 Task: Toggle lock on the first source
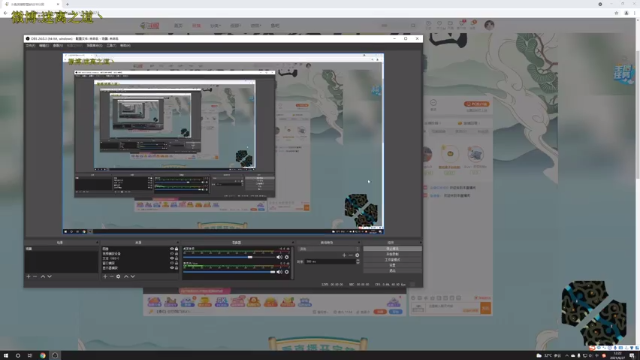pyautogui.click(x=176, y=249)
